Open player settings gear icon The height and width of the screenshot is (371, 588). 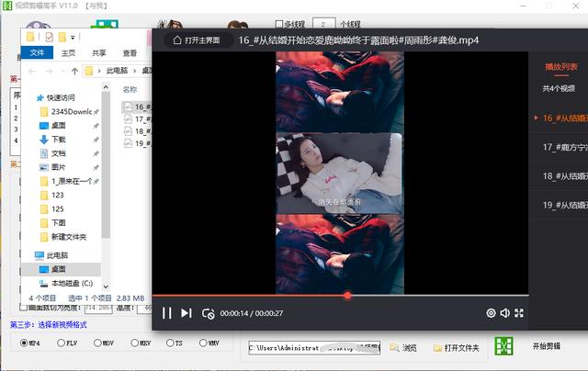click(491, 313)
